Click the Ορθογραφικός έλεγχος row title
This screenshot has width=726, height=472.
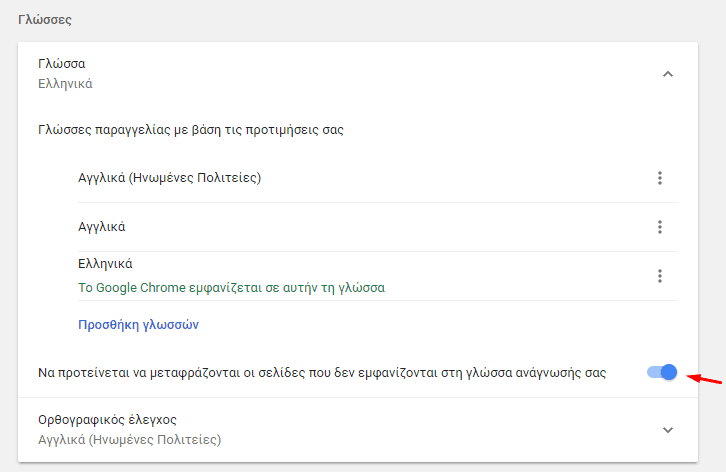point(107,420)
